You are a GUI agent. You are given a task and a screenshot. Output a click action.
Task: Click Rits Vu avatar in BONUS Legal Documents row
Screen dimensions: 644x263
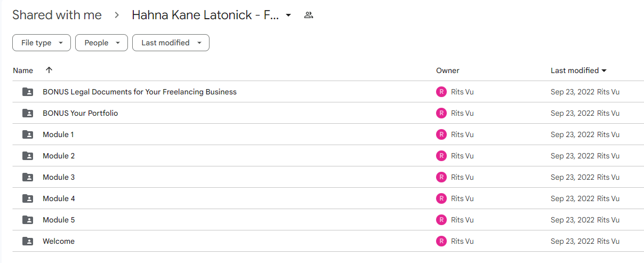tap(441, 92)
